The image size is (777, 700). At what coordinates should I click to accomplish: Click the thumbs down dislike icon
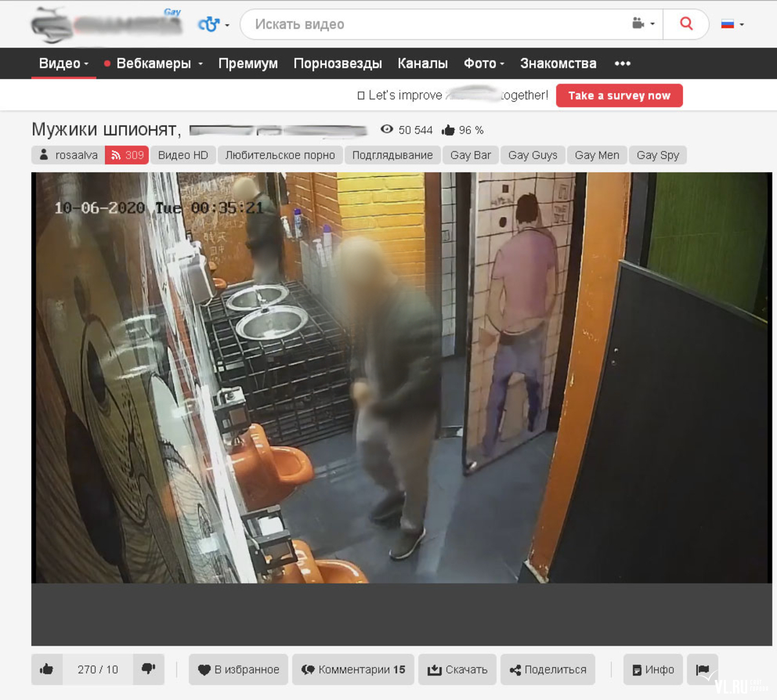148,670
